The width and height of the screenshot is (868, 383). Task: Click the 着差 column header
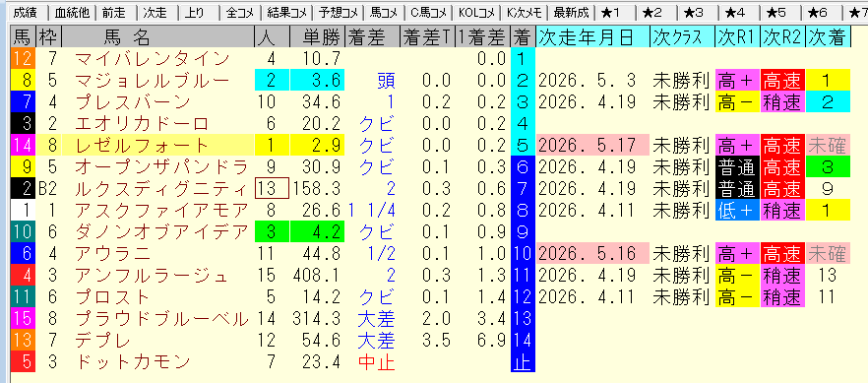point(373,36)
